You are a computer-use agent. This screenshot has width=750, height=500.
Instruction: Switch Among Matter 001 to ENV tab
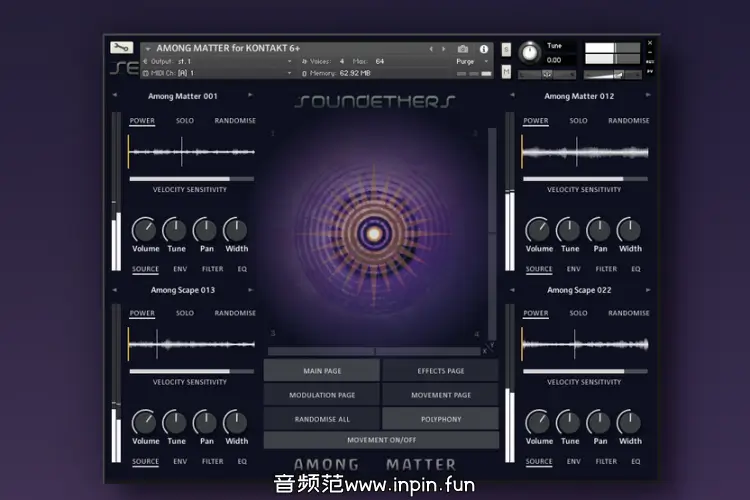point(180,269)
